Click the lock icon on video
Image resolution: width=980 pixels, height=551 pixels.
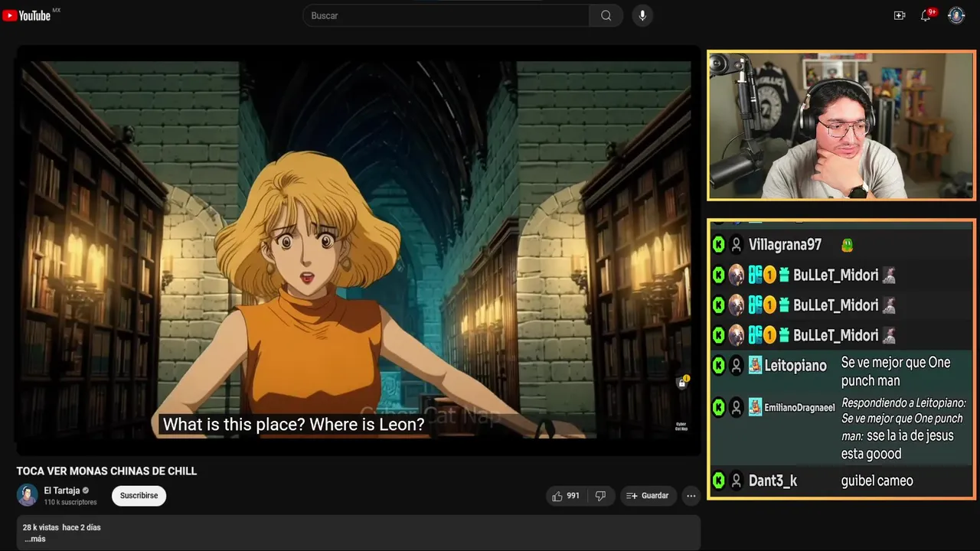(681, 383)
